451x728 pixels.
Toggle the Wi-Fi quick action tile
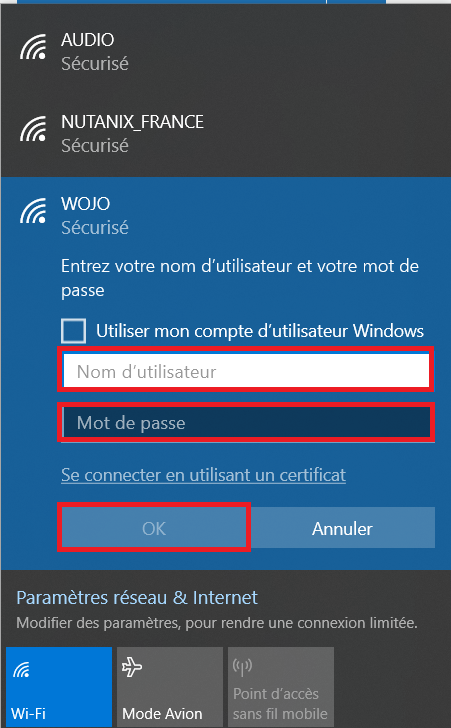59,687
